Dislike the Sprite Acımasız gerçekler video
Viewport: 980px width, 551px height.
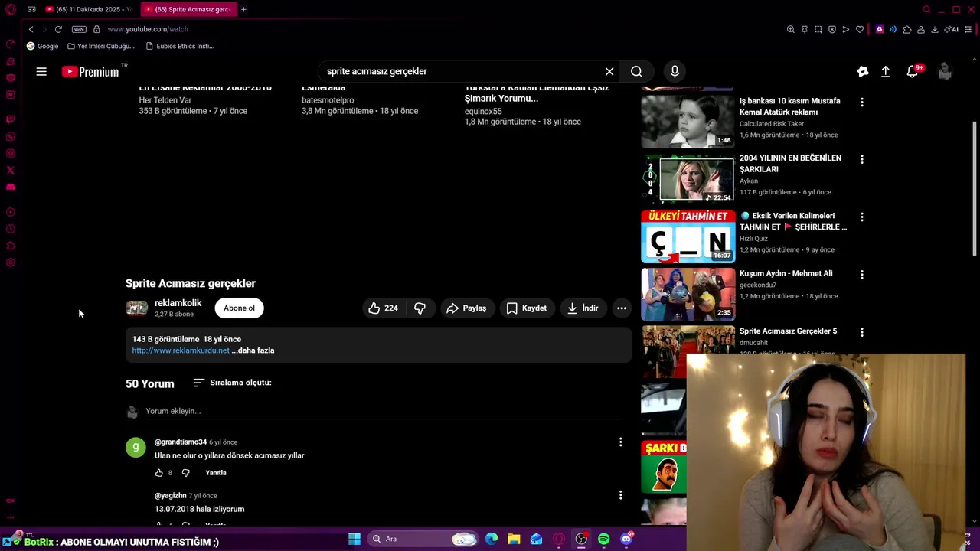(x=420, y=308)
